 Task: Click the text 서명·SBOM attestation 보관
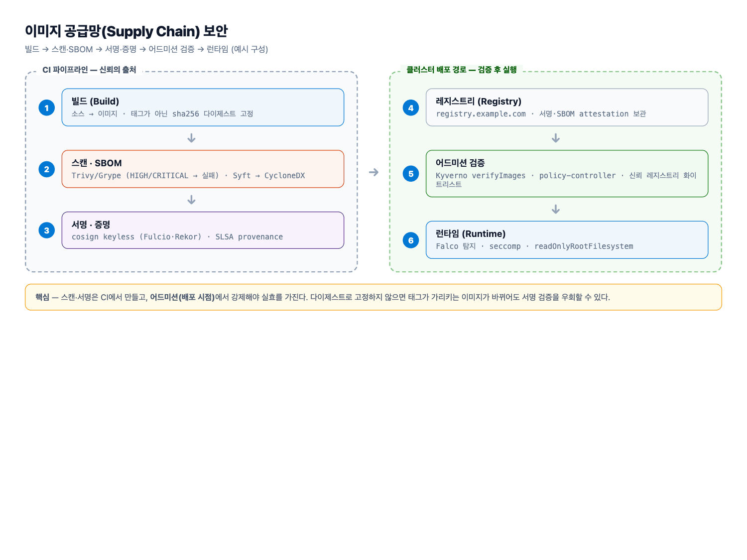point(593,114)
